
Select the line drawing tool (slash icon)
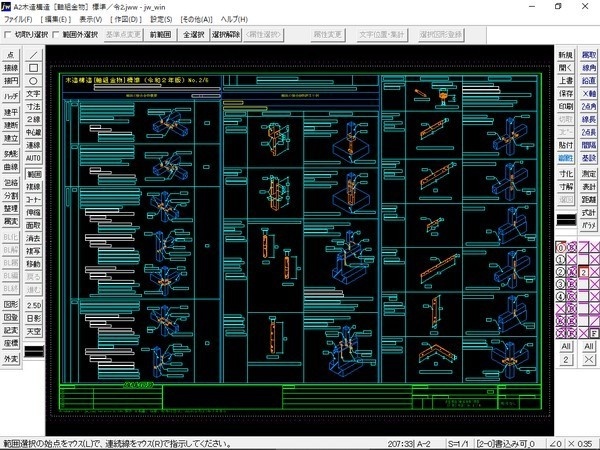(x=33, y=55)
